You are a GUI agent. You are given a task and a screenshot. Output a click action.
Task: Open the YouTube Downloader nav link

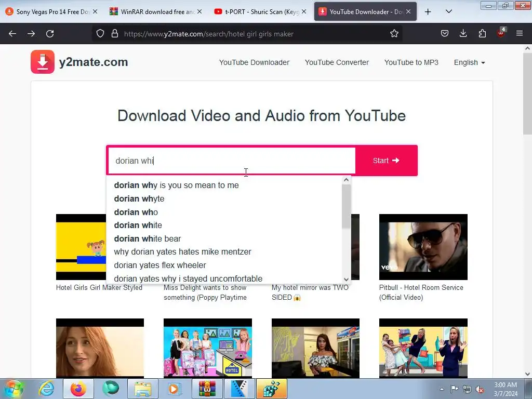click(x=254, y=62)
